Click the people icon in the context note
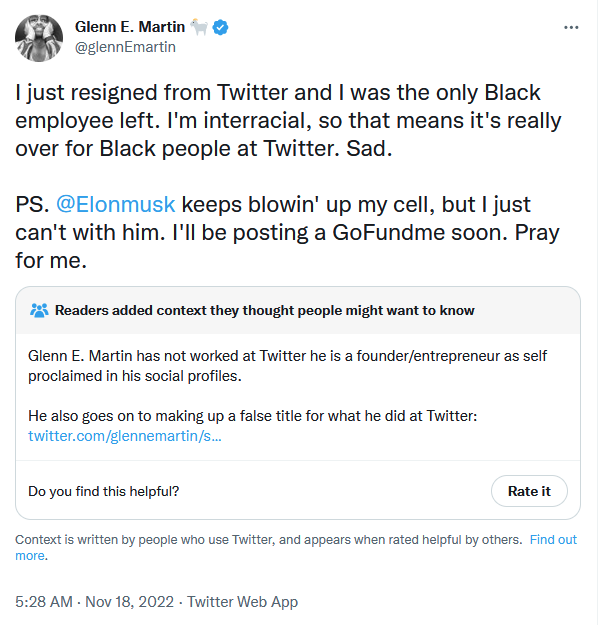 tap(40, 310)
